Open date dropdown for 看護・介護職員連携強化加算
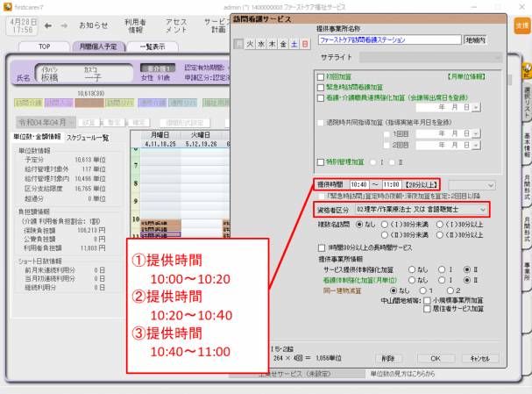Screen dimensions: 532x394 coord(476,107)
